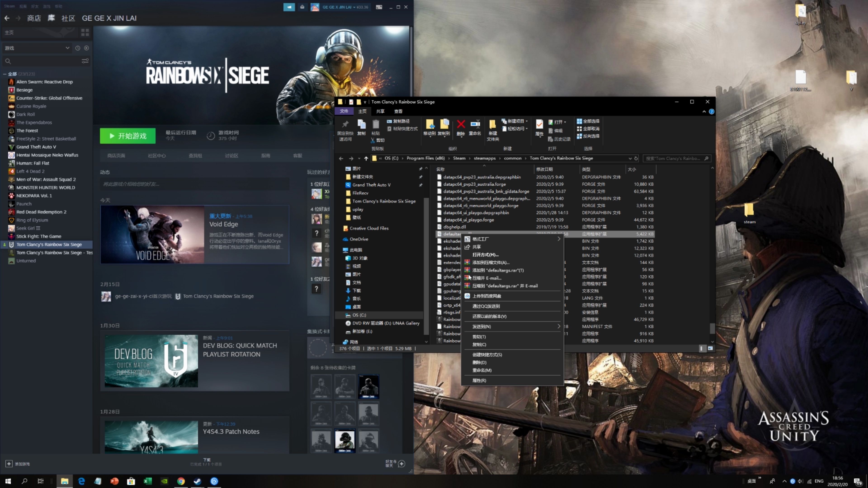Click the Explorer ribbon red Delete icon
Screen dimensions: 868x488
pyautogui.click(x=461, y=124)
